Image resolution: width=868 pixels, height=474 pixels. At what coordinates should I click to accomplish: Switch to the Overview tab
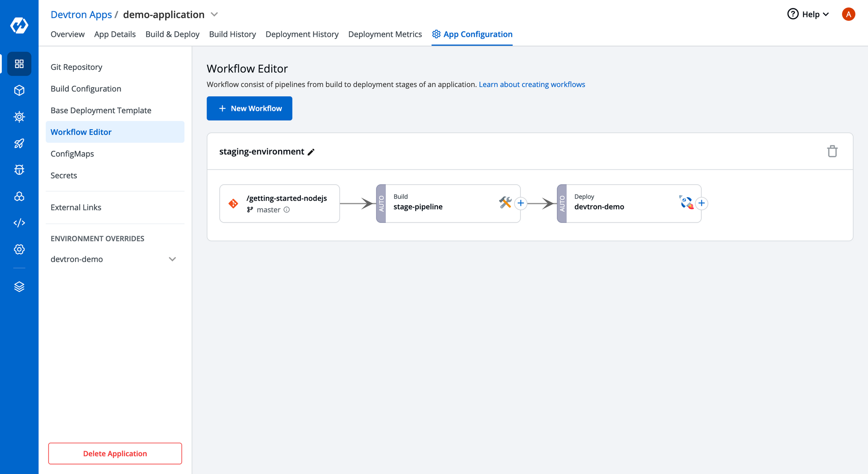(x=67, y=34)
